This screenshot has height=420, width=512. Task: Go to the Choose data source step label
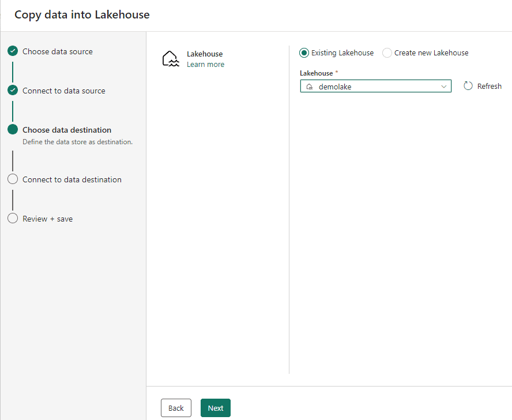pos(58,51)
